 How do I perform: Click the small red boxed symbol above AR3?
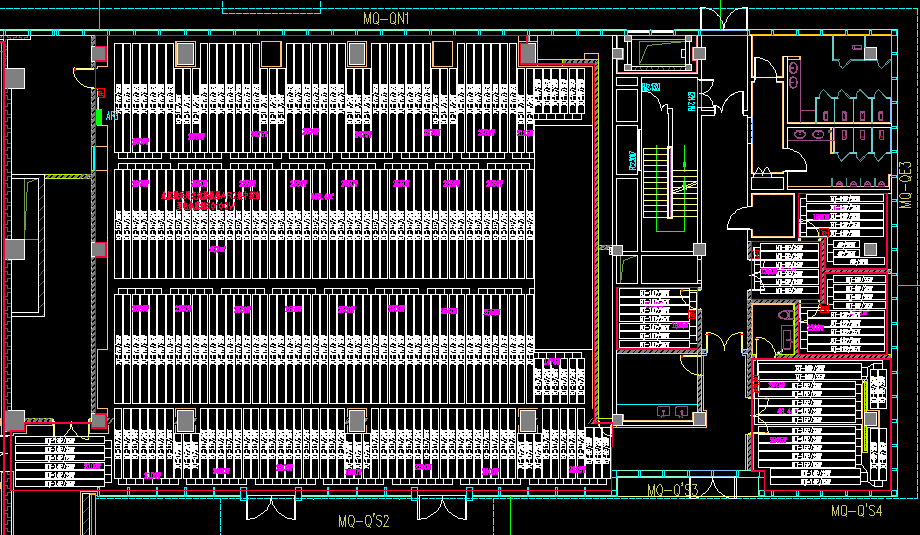pos(101,92)
